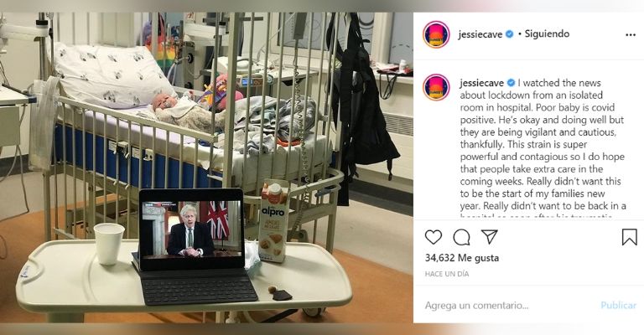Click the tablet screen in the photo
Image resolution: width=644 pixels, height=335 pixels.
pyautogui.click(x=191, y=228)
